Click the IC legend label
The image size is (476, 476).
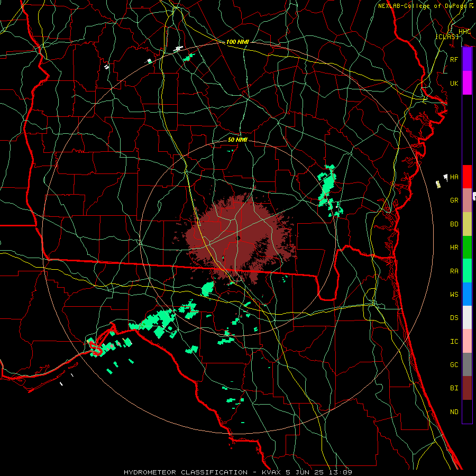tap(454, 342)
